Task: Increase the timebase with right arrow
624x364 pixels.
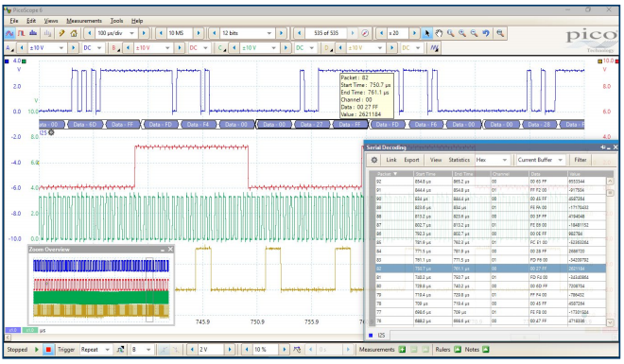Action: point(144,33)
